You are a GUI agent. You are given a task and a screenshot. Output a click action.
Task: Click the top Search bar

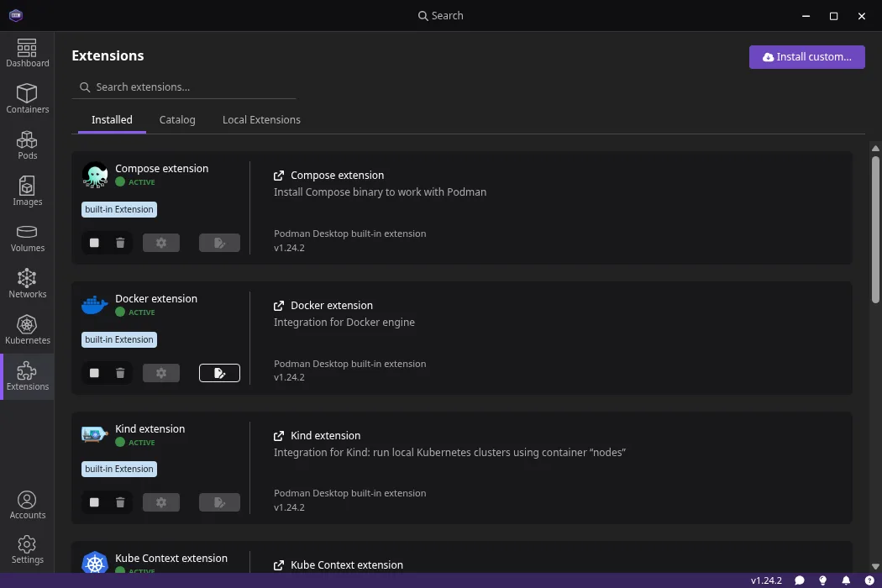click(x=440, y=16)
